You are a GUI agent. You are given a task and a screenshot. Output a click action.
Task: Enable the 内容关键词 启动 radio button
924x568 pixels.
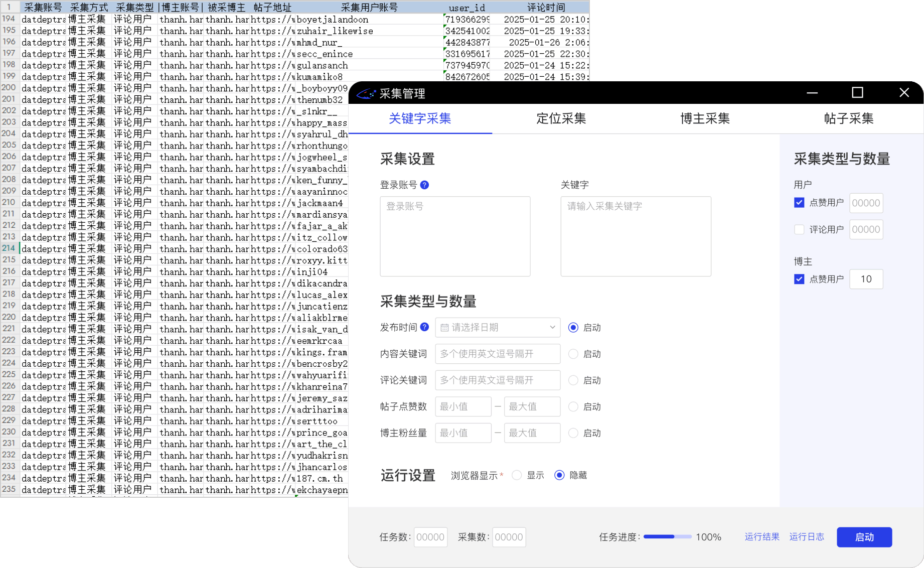(x=573, y=354)
